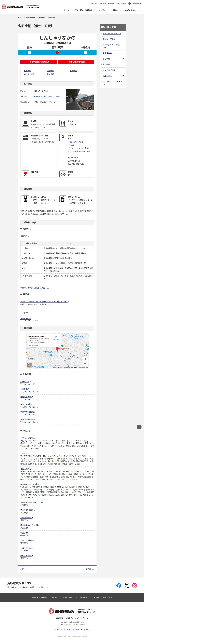Viewport: 215px width, 644px height.
Task: Click the red 信州中野 station marker
Action: tap(57, 53)
